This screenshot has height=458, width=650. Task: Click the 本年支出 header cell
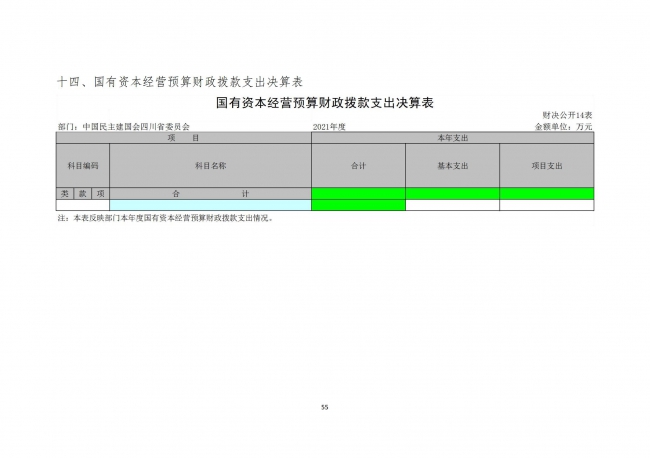click(x=452, y=137)
